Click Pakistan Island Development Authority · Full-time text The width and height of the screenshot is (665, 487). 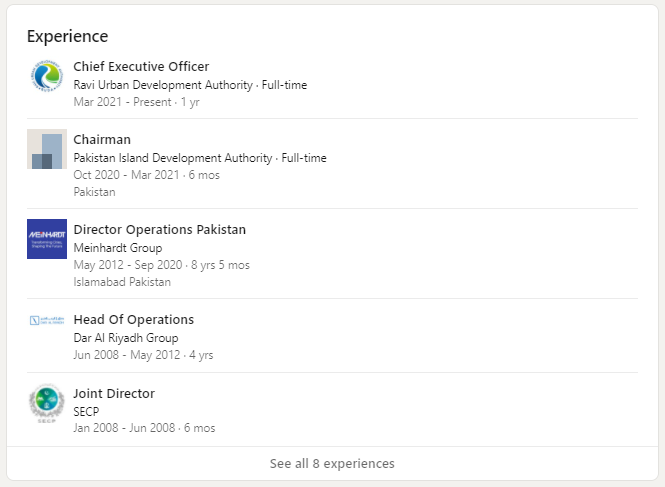click(200, 158)
